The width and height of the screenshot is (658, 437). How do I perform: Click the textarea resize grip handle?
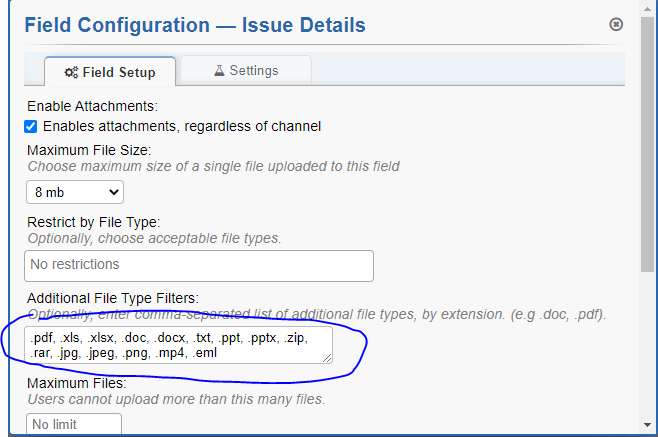pyautogui.click(x=329, y=359)
